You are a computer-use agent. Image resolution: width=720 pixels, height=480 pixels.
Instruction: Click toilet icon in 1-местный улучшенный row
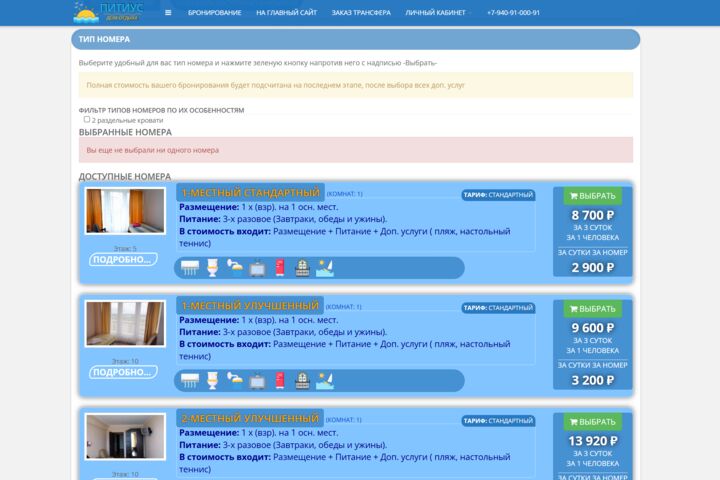[212, 381]
